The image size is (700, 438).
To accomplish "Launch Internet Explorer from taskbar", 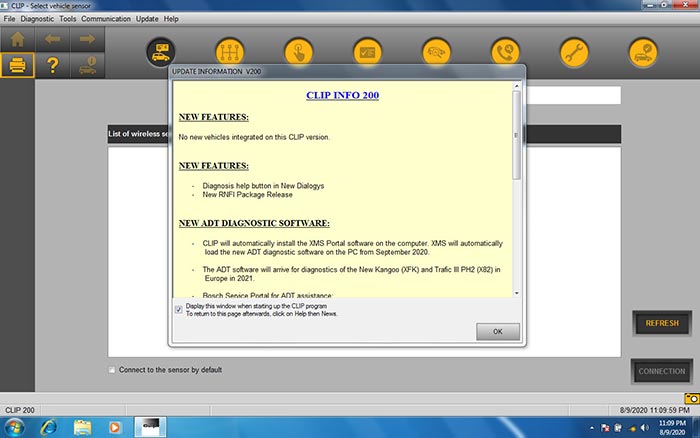I will 49,427.
